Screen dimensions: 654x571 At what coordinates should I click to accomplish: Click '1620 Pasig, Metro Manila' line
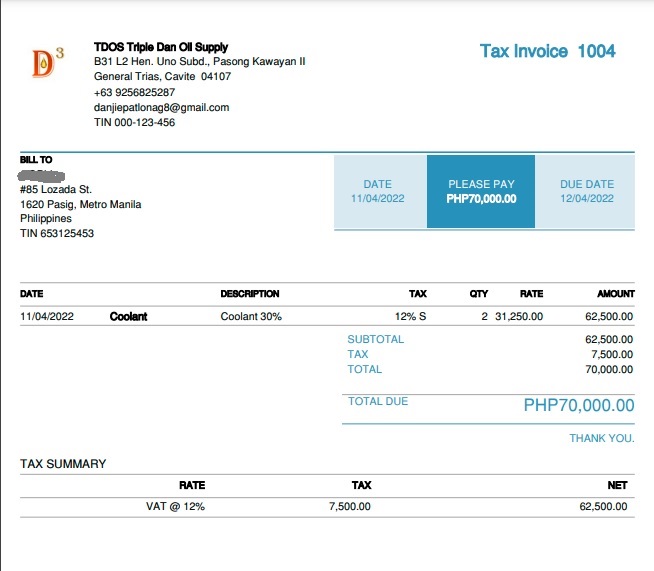point(80,204)
